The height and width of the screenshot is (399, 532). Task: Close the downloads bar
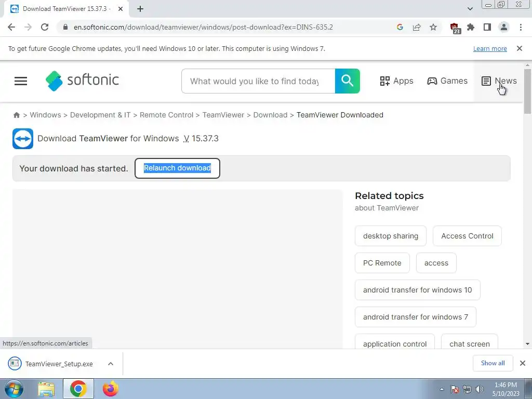pyautogui.click(x=523, y=363)
